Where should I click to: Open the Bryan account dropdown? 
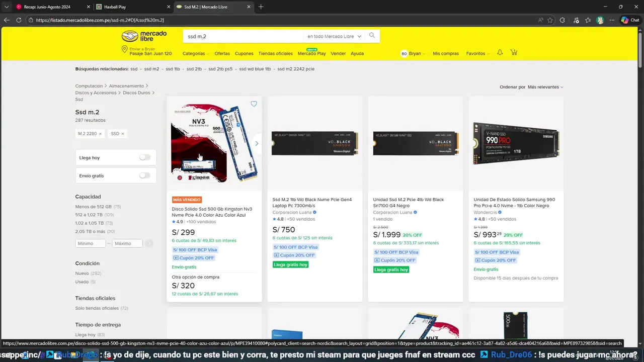(413, 53)
